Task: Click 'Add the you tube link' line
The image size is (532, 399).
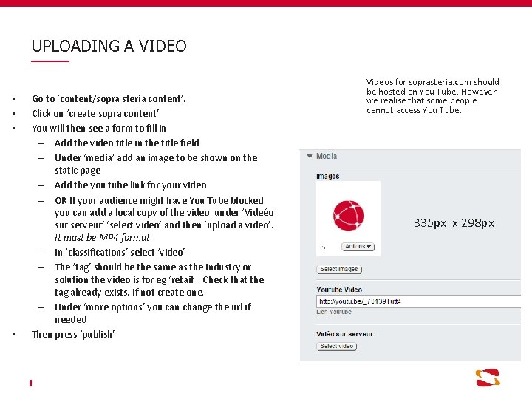Action: coord(131,185)
